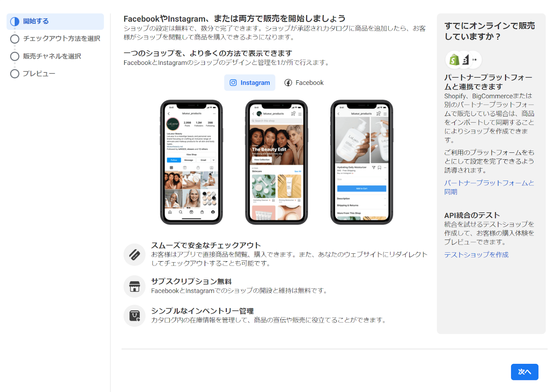Click the Instagram camera icon in tab
The height and width of the screenshot is (392, 549).
click(x=233, y=83)
